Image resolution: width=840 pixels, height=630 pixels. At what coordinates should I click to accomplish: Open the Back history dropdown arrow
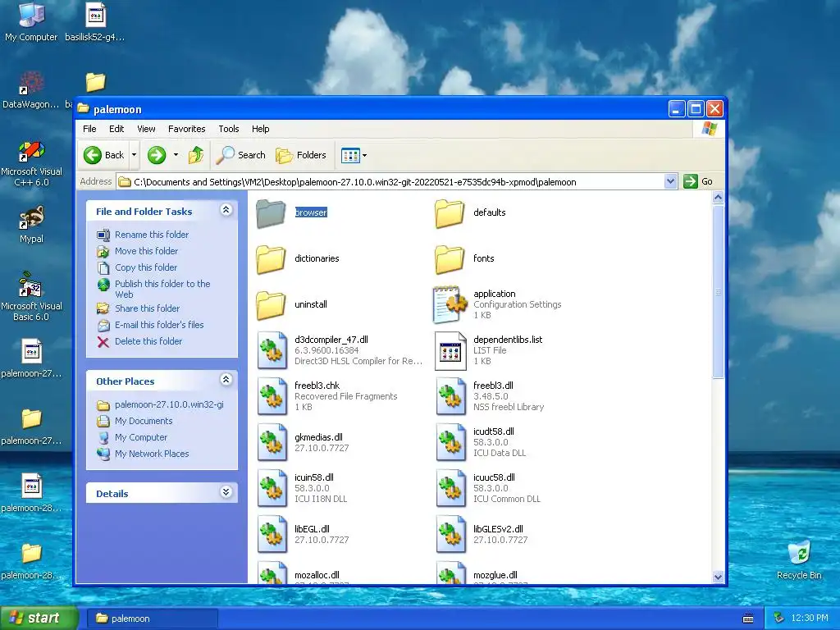pyautogui.click(x=134, y=155)
